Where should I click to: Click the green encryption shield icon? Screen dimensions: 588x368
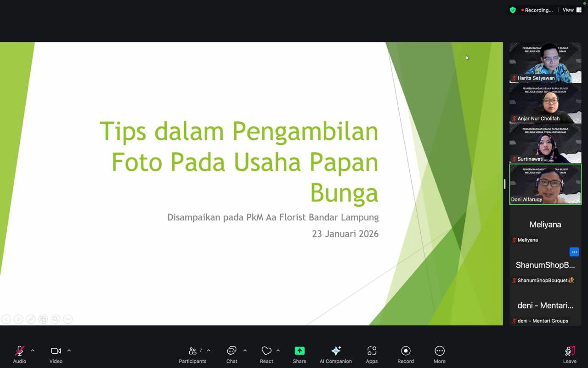coord(513,10)
